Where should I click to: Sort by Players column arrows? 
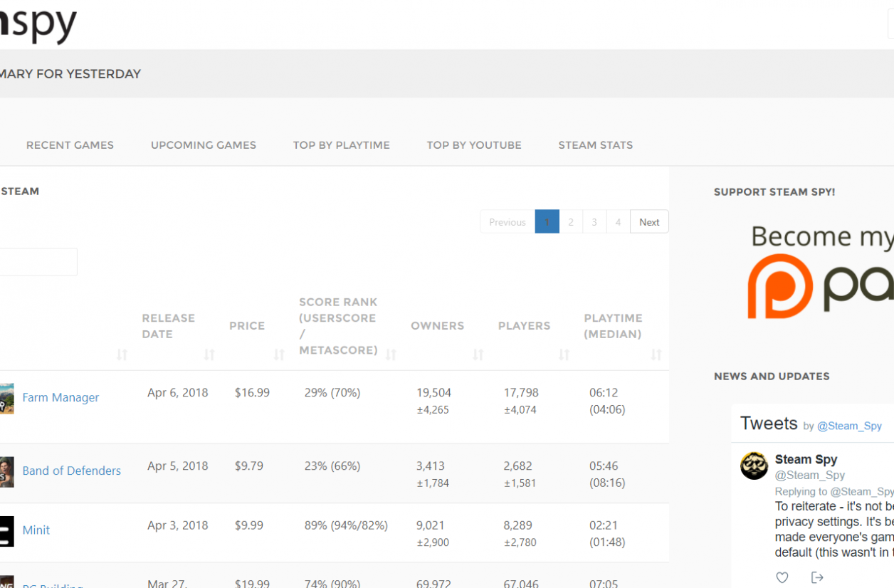pyautogui.click(x=564, y=354)
